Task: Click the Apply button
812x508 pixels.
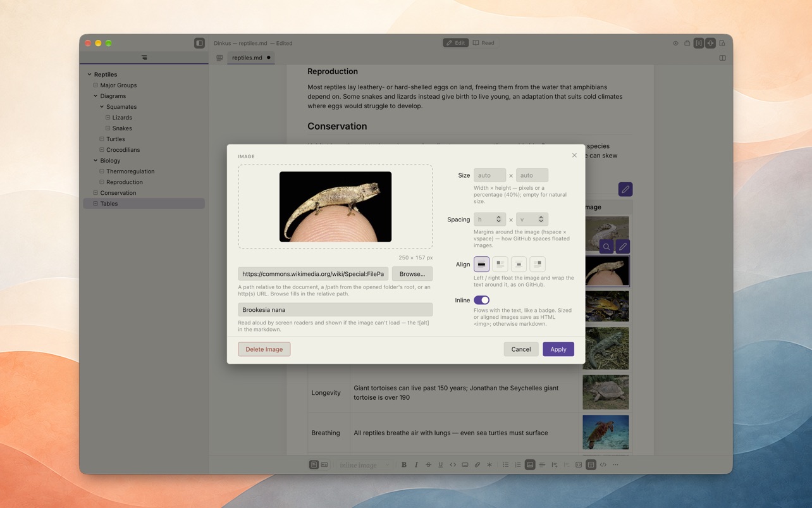Action: pos(558,349)
